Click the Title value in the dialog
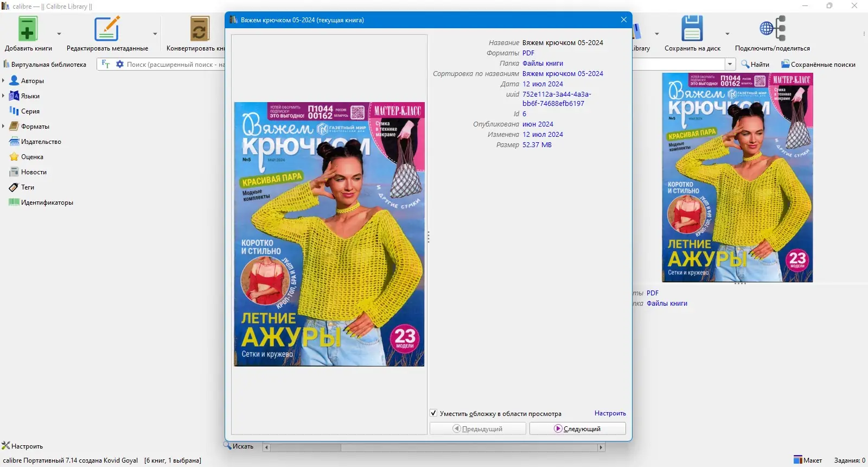The image size is (868, 467). (x=563, y=43)
